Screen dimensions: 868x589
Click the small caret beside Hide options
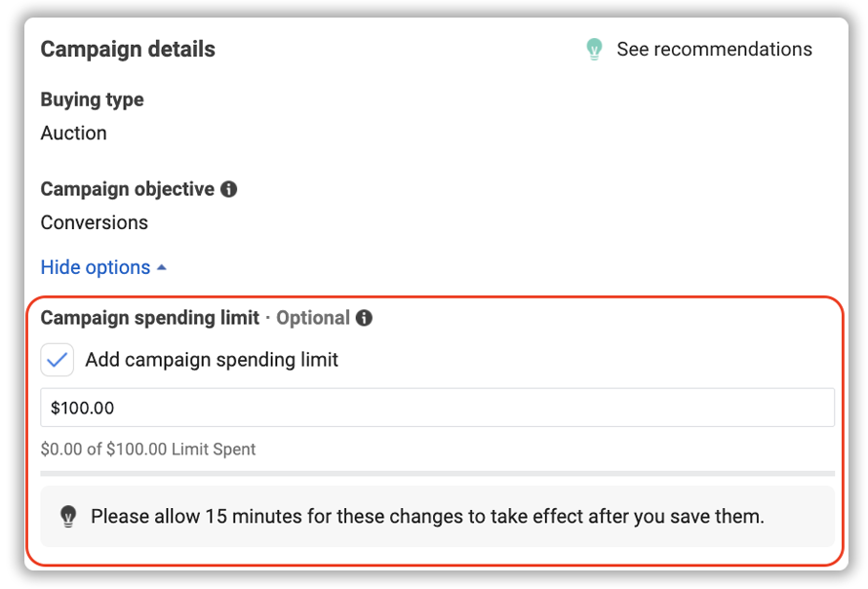[x=162, y=267]
